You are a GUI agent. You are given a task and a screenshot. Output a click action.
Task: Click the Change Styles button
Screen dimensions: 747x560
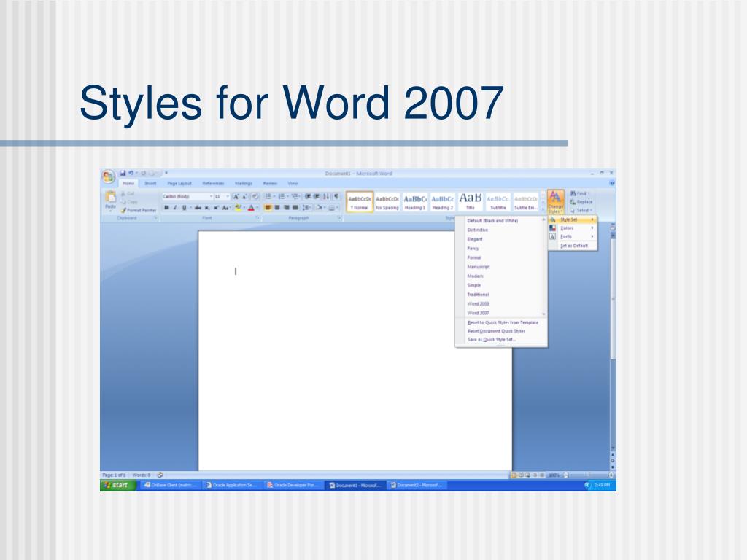pyautogui.click(x=555, y=202)
